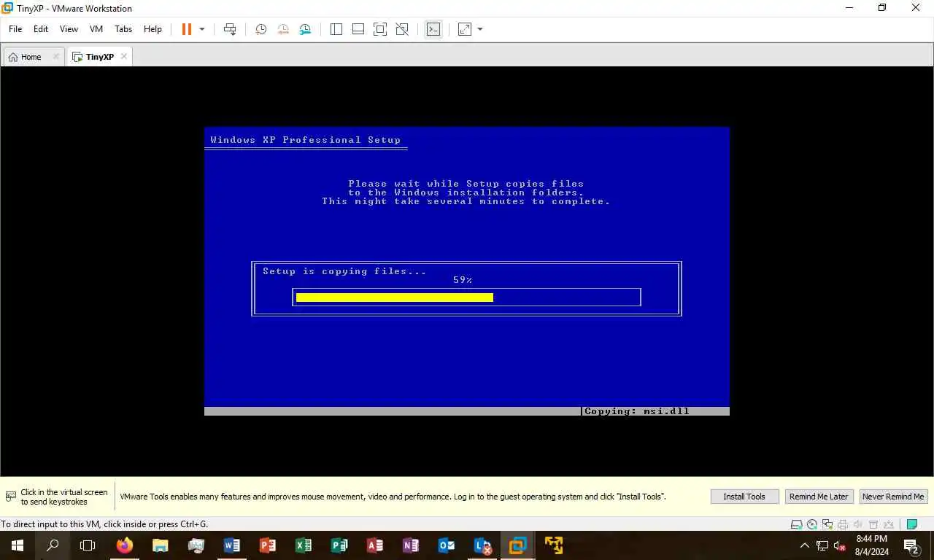The width and height of the screenshot is (934, 560).
Task: Open Task View on the taskbar
Action: coord(88,545)
